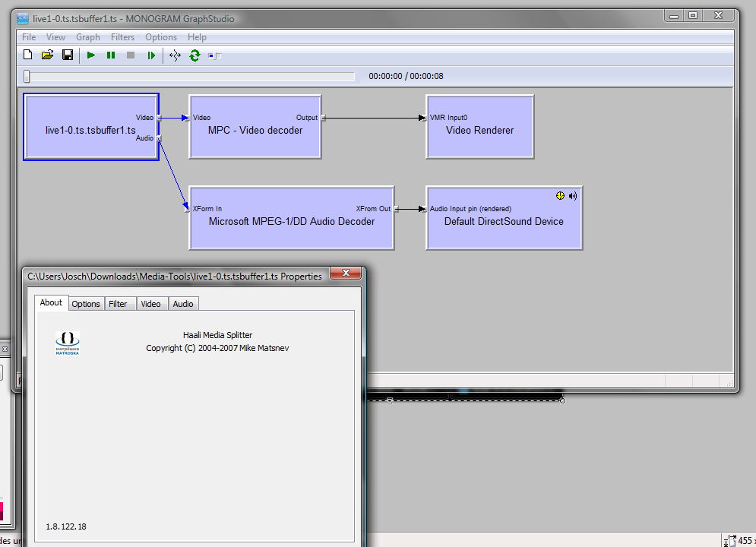Viewport: 756px width, 547px height.
Task: Save the graph with the floppy icon
Action: 68,55
